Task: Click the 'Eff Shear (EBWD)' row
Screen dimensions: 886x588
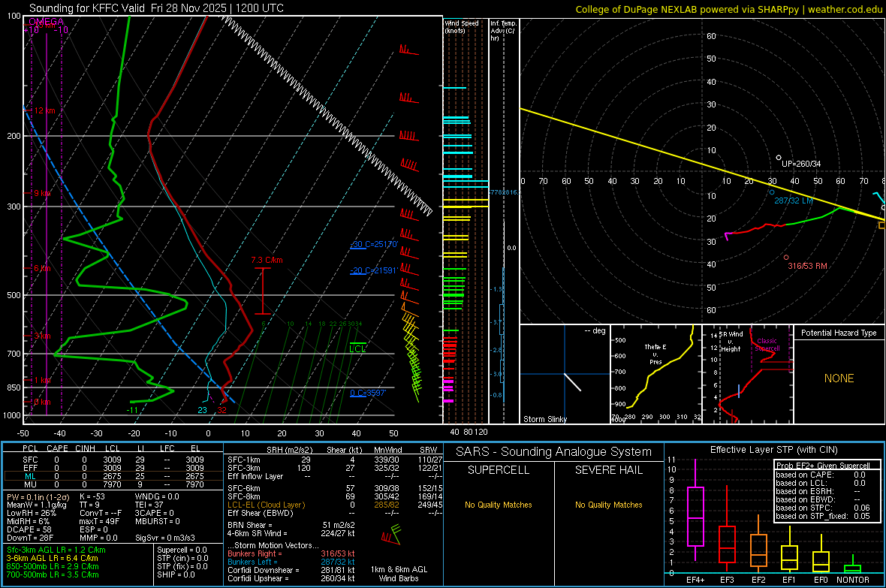Action: (335, 514)
